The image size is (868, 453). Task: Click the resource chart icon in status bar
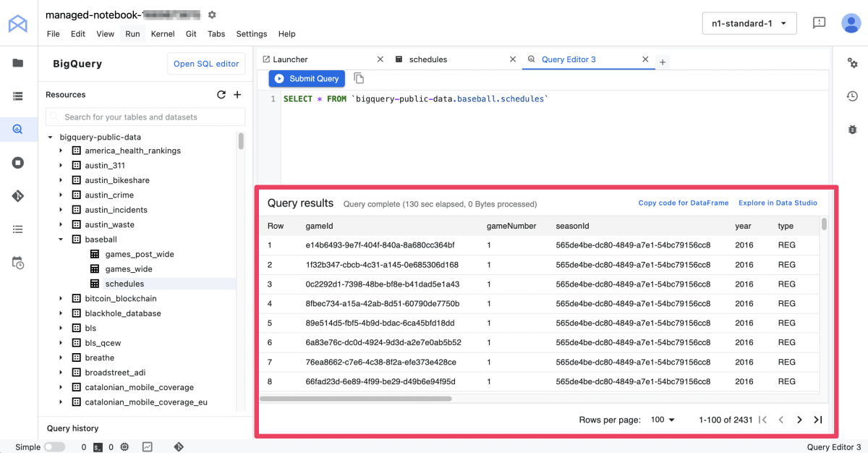148,447
